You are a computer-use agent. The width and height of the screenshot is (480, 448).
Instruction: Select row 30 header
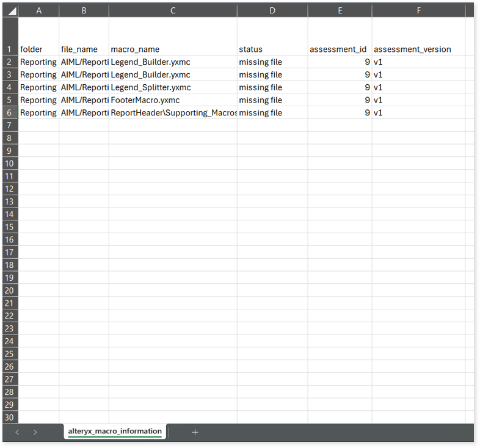[10, 417]
